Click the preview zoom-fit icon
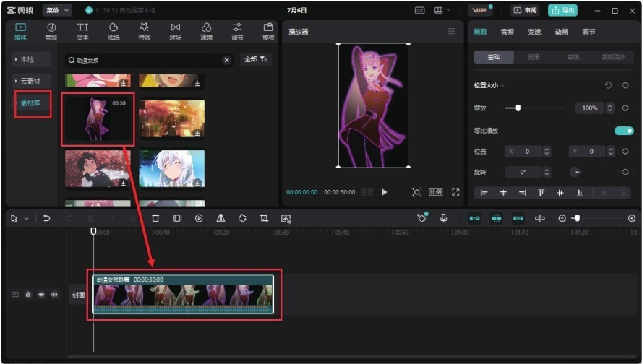The image size is (642, 364). coord(417,192)
